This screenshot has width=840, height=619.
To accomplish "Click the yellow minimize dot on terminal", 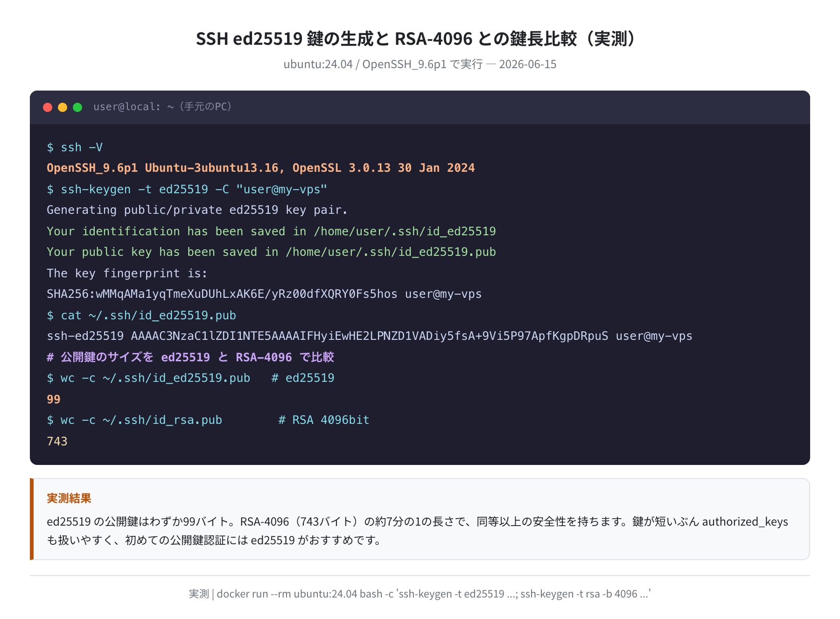I will [x=63, y=107].
